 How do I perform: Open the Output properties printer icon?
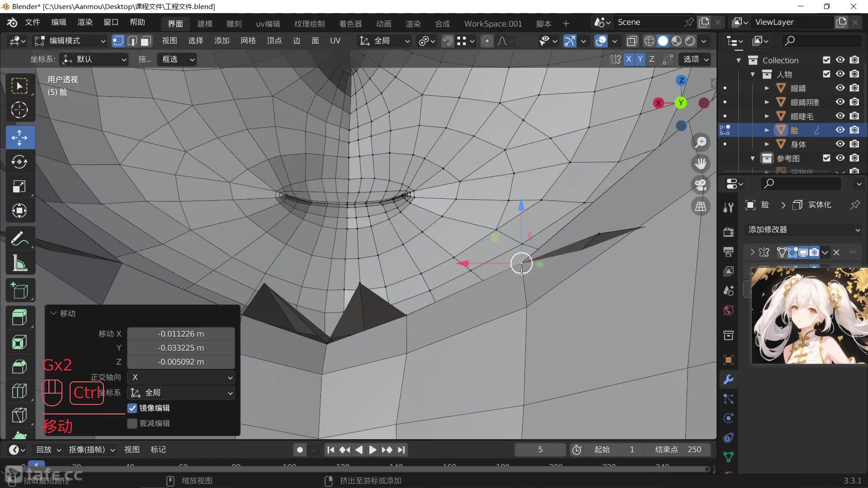(x=728, y=252)
